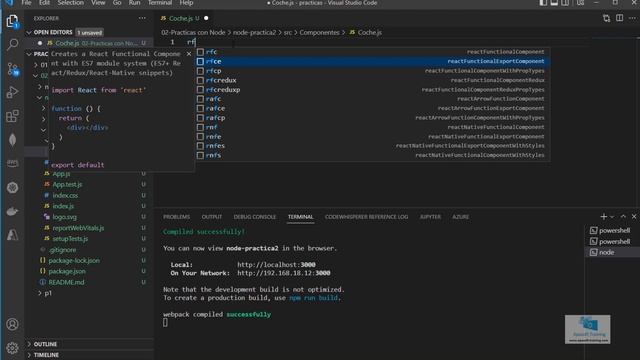The width and height of the screenshot is (640, 360).
Task: Select the Coche.js editor tab
Action: pos(184,18)
